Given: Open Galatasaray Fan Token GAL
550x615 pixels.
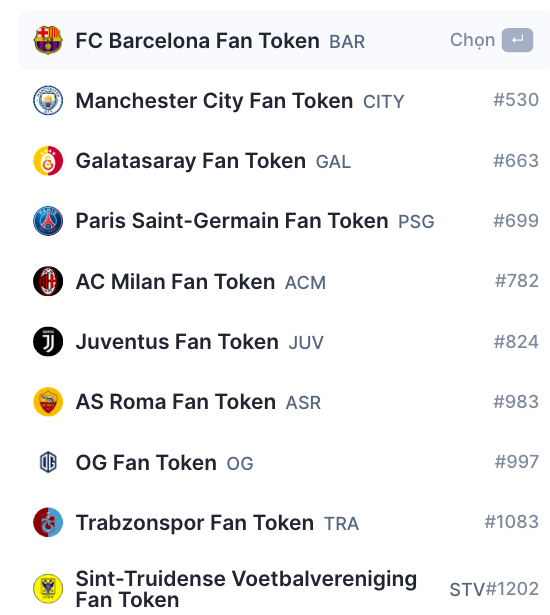Looking at the screenshot, I should point(284,161).
